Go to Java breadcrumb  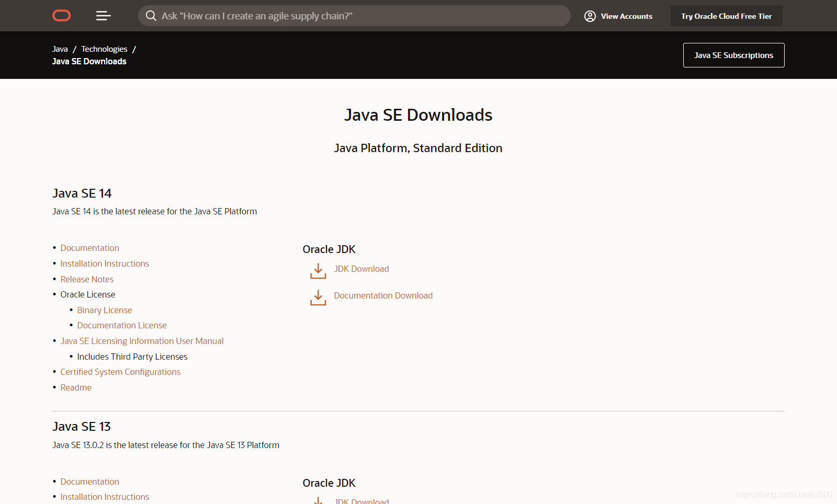pyautogui.click(x=60, y=49)
